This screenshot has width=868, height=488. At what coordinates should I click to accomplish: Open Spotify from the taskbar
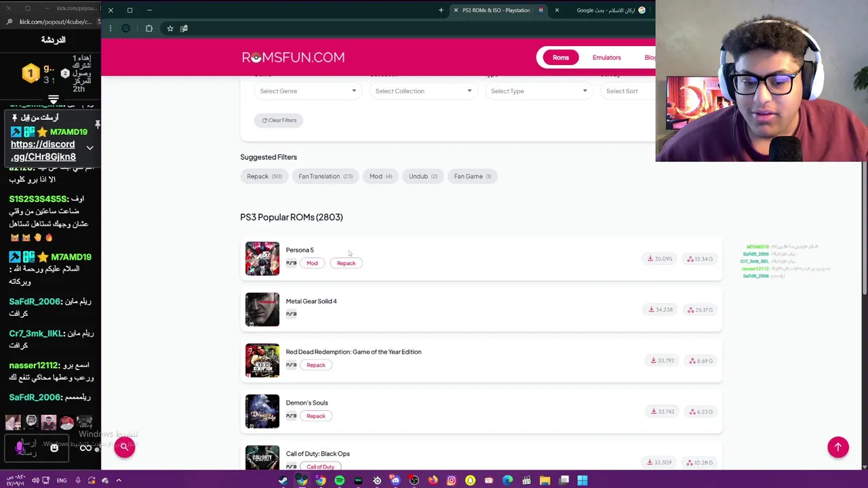tap(339, 481)
